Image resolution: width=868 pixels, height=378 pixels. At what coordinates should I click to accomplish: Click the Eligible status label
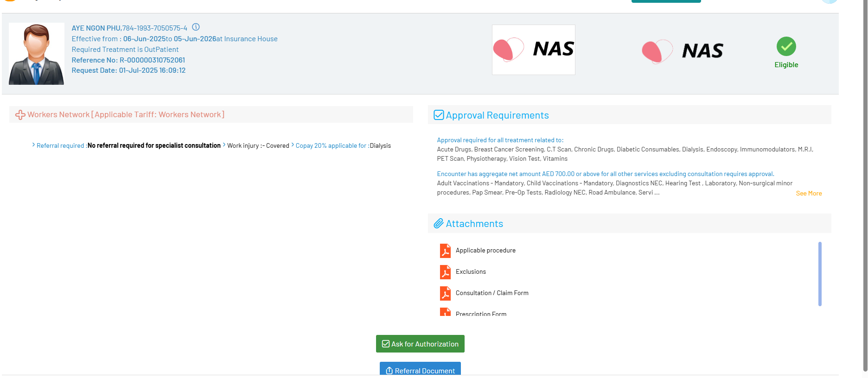tap(786, 65)
